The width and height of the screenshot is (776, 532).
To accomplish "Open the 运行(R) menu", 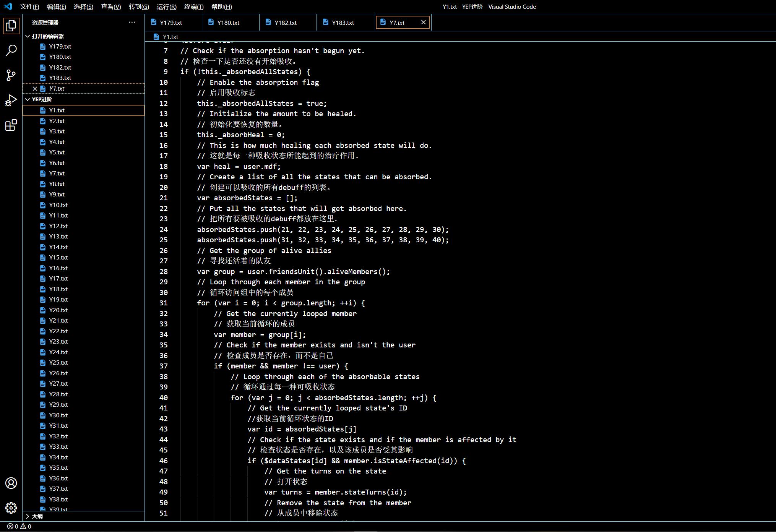I will pos(167,6).
